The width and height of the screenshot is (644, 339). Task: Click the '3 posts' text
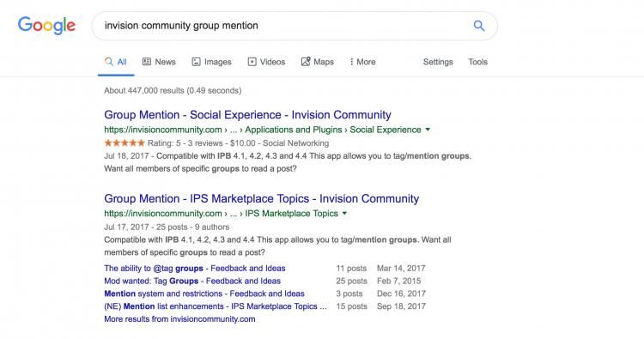click(x=349, y=294)
